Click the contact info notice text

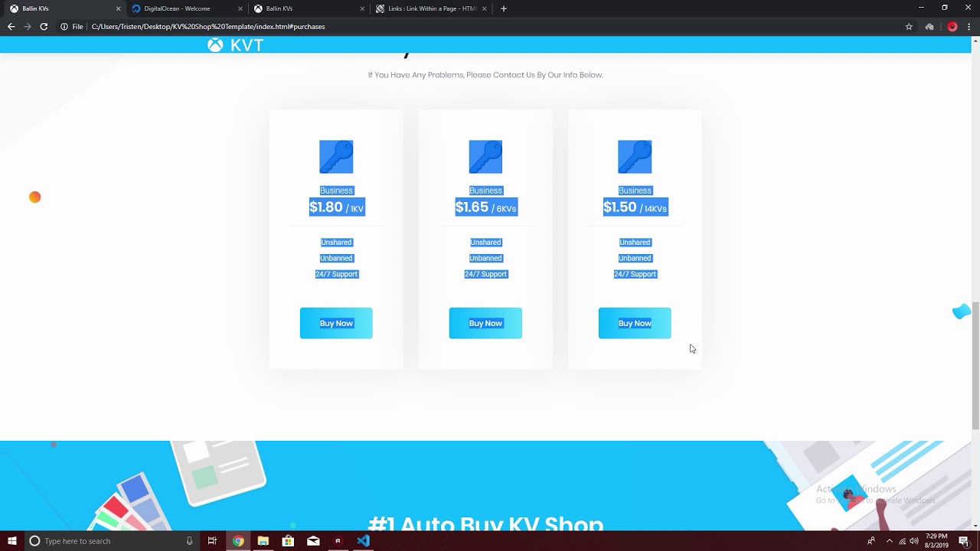pyautogui.click(x=485, y=75)
